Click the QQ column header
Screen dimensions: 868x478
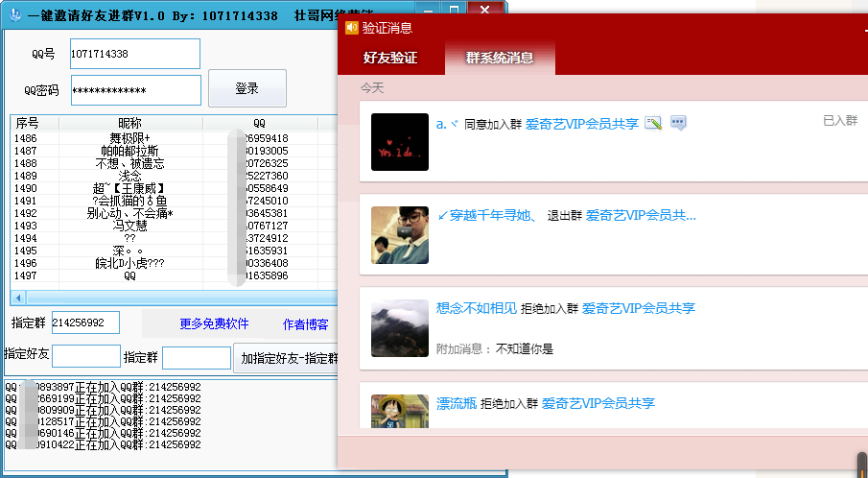[x=260, y=123]
